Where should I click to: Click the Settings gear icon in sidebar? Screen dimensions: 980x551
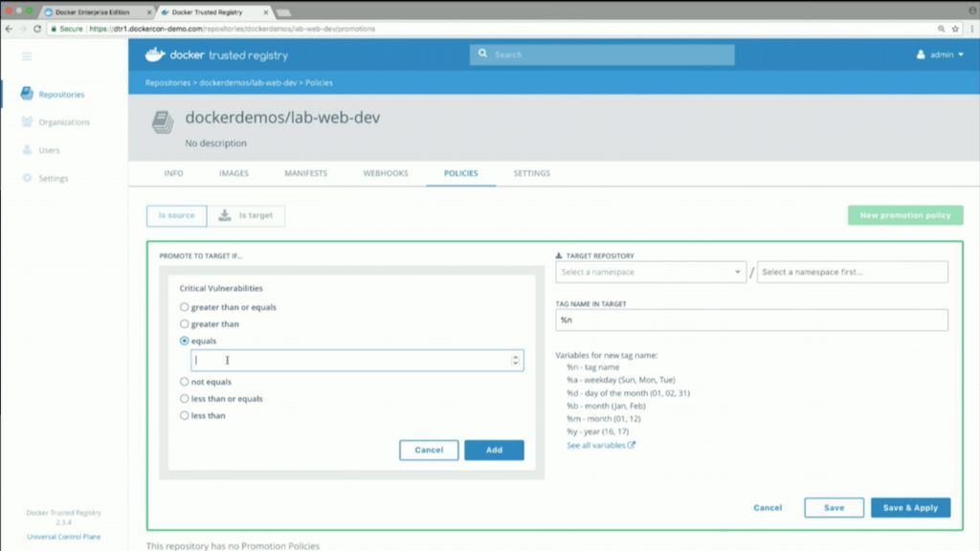[x=27, y=178]
